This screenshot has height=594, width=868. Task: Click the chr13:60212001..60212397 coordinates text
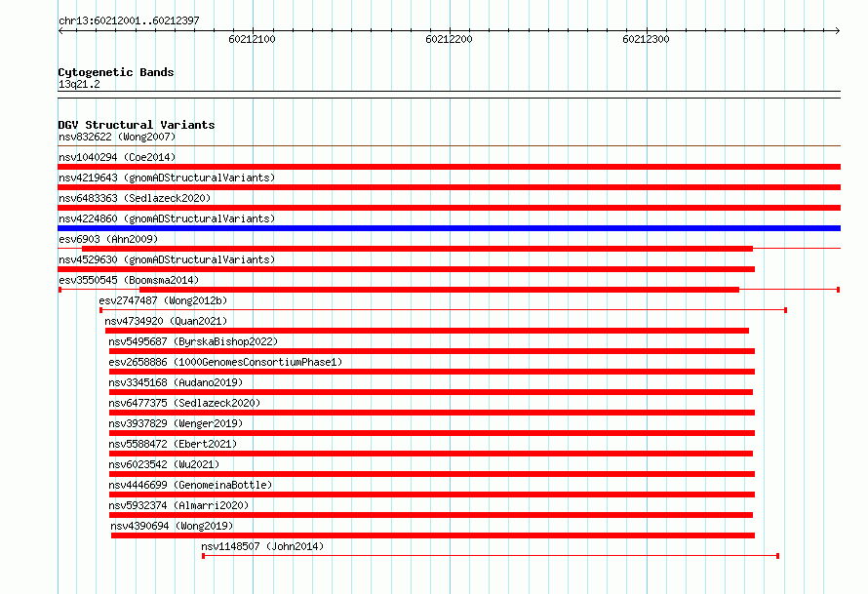[x=129, y=20]
